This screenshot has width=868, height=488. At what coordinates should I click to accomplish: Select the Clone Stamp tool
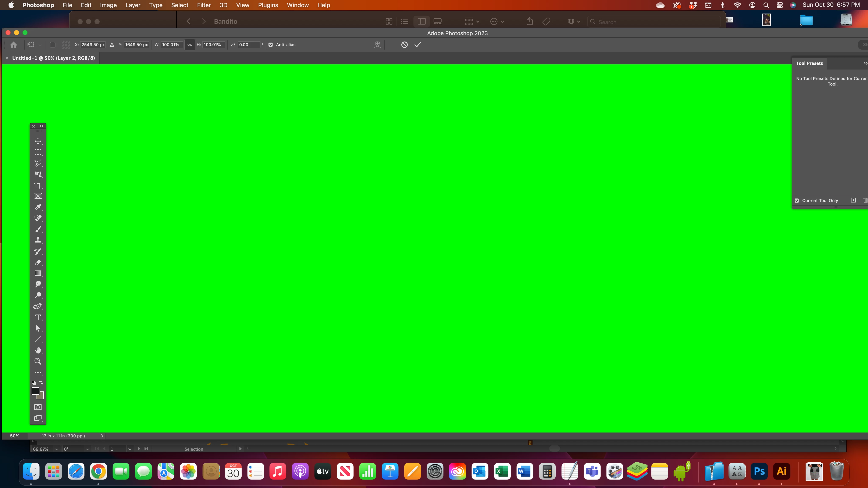tap(38, 240)
